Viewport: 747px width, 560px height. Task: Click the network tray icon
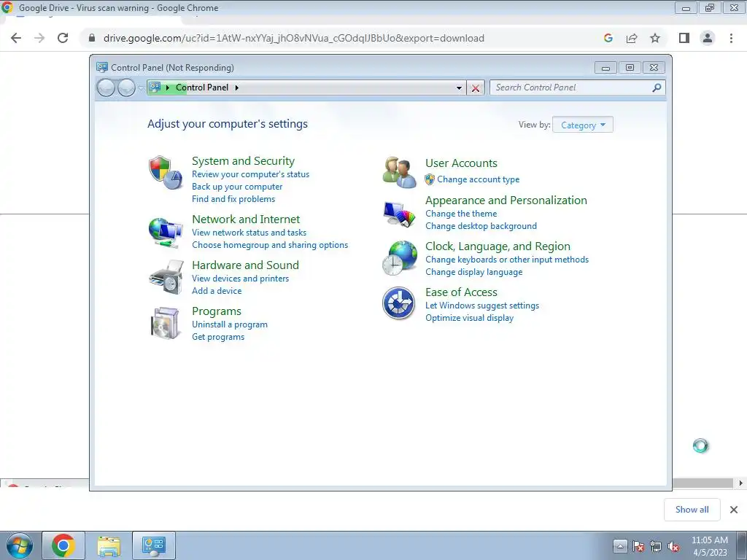tap(656, 546)
